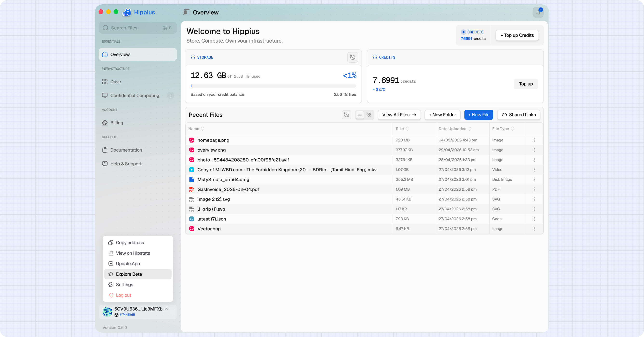The image size is (644, 337).
Task: Click the image icon next to homepage.png
Action: click(192, 140)
